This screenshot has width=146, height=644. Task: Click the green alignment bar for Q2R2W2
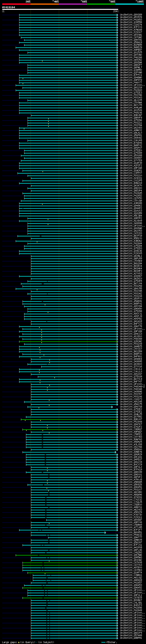pos(69,342)
